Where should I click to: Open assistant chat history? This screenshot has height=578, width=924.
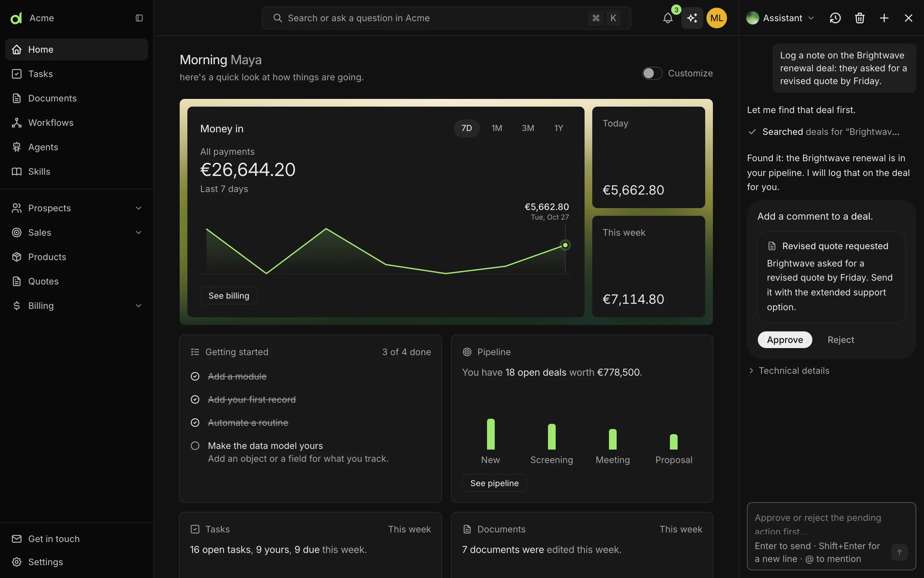(x=835, y=18)
